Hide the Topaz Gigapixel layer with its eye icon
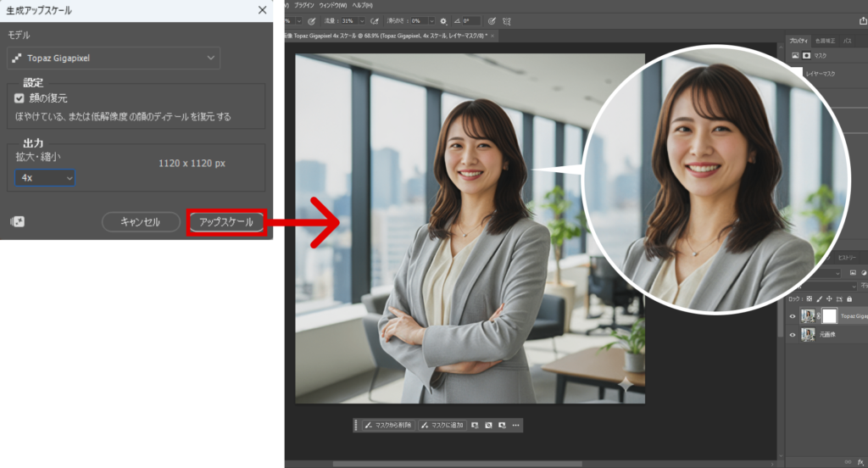Viewport: 868px width, 468px height. pos(793,315)
